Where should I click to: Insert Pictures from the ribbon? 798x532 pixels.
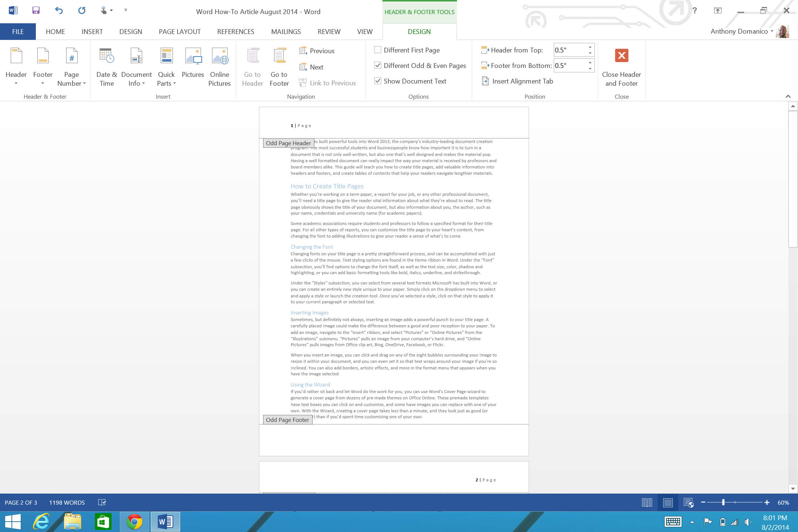click(193, 56)
